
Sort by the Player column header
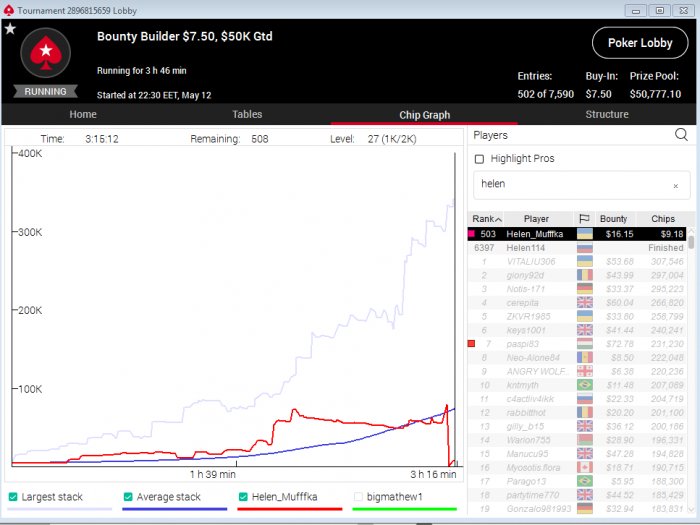coord(536,219)
